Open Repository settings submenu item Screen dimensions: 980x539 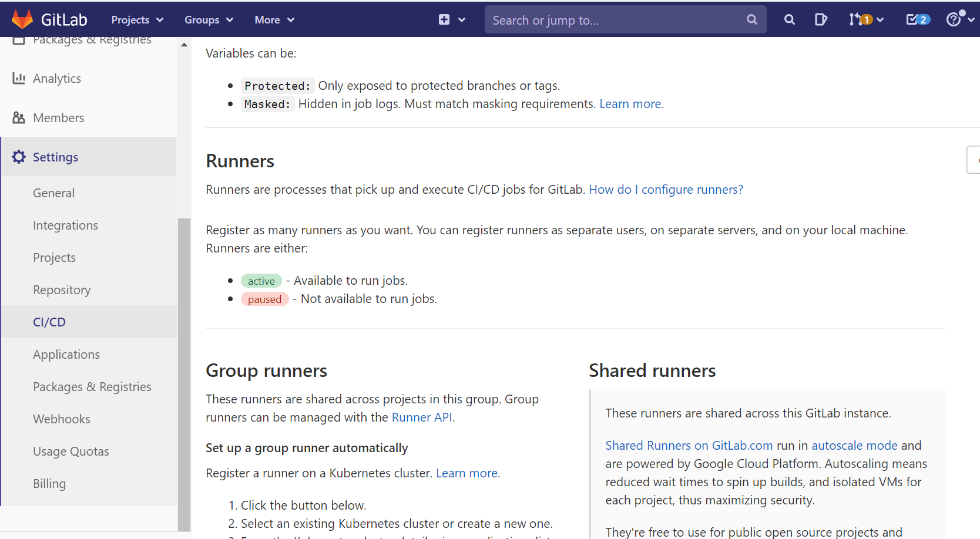pyautogui.click(x=62, y=290)
